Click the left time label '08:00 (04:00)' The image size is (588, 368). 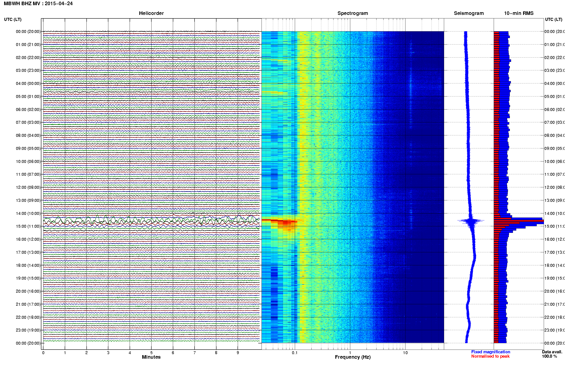(x=28, y=135)
